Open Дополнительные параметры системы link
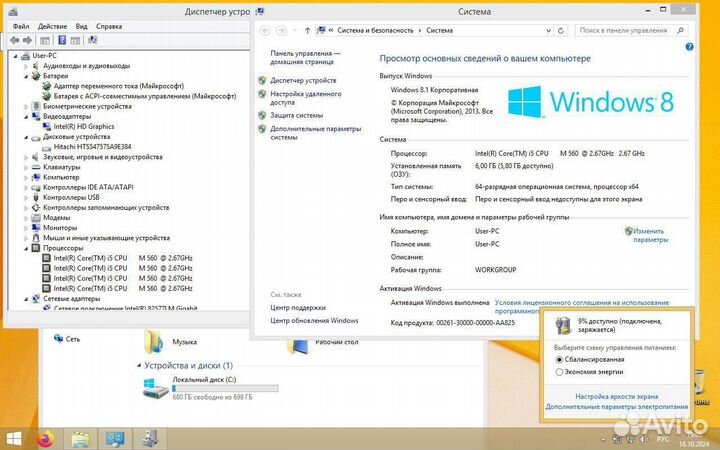The height and width of the screenshot is (450, 720). (315, 133)
